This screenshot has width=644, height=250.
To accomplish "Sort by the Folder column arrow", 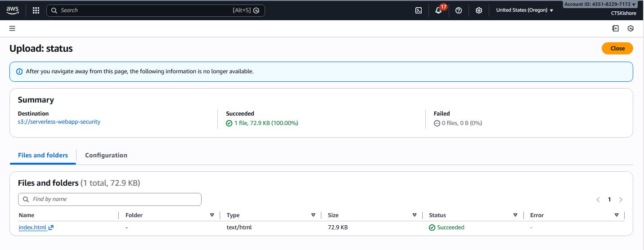I will tap(212, 215).
